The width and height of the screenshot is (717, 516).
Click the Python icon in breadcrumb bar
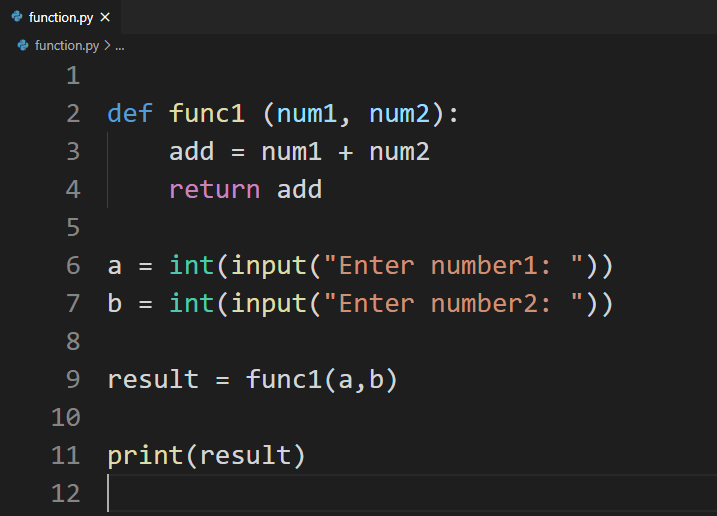tap(23, 45)
